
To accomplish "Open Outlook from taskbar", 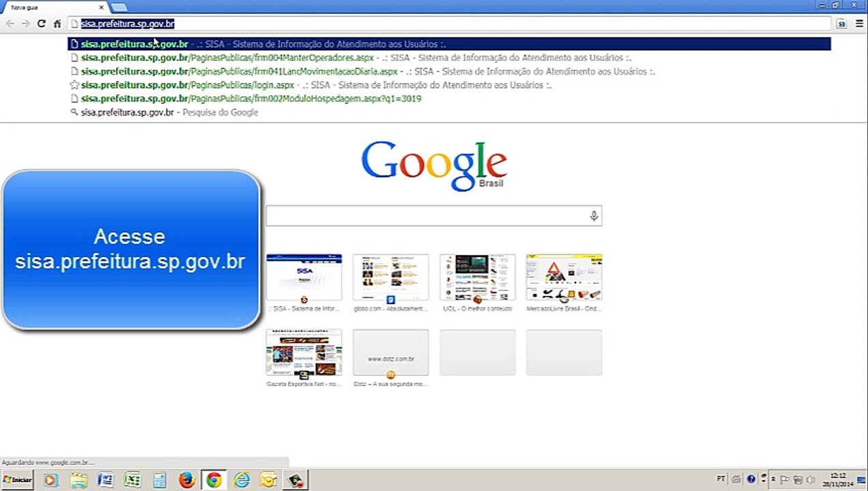I will pyautogui.click(x=268, y=480).
